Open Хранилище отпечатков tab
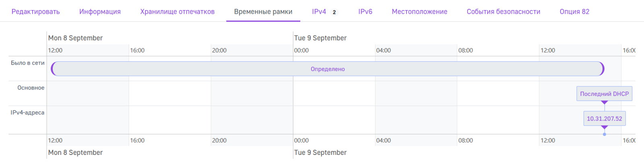Screen dimensions: 644x165 click(177, 12)
